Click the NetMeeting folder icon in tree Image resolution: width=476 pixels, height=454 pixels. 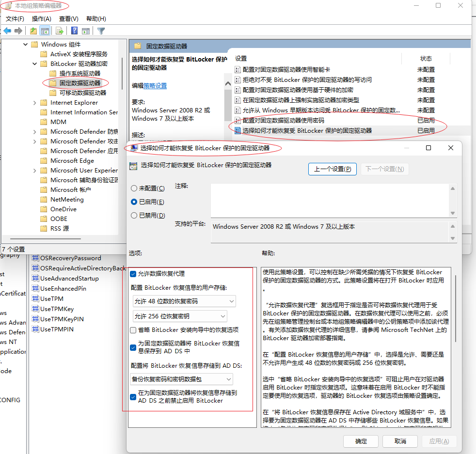tap(44, 200)
